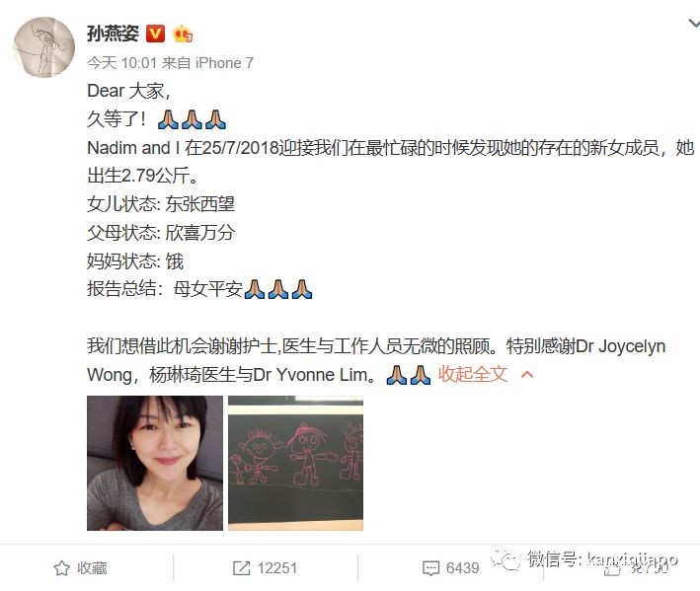Open the post options chevron menu
This screenshot has width=700, height=591.
point(694,23)
